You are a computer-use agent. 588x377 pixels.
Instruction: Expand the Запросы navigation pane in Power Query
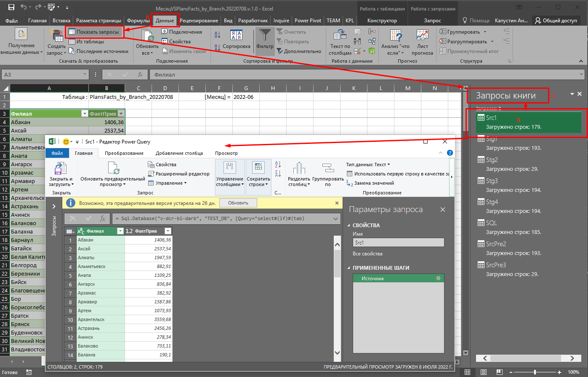(54, 206)
